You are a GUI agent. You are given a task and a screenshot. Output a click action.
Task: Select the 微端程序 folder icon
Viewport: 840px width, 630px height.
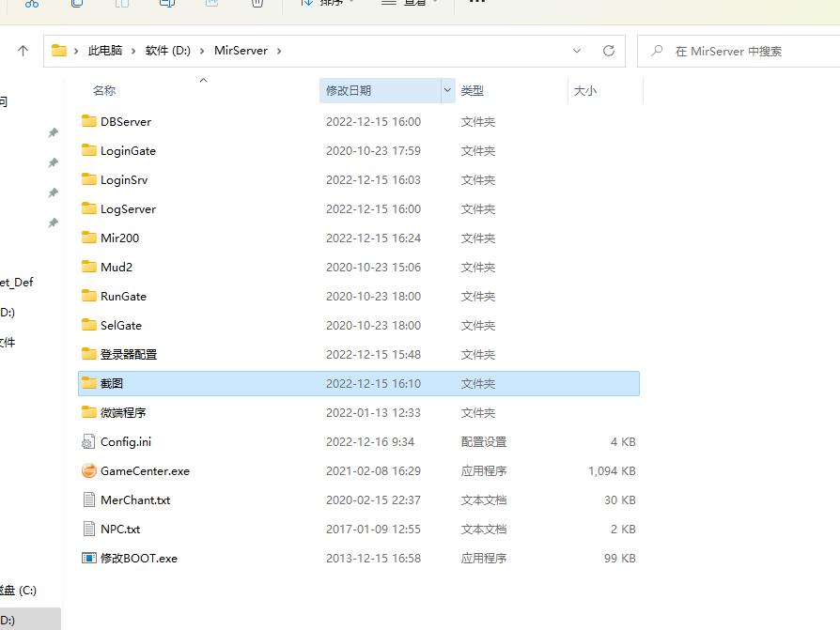(x=89, y=411)
